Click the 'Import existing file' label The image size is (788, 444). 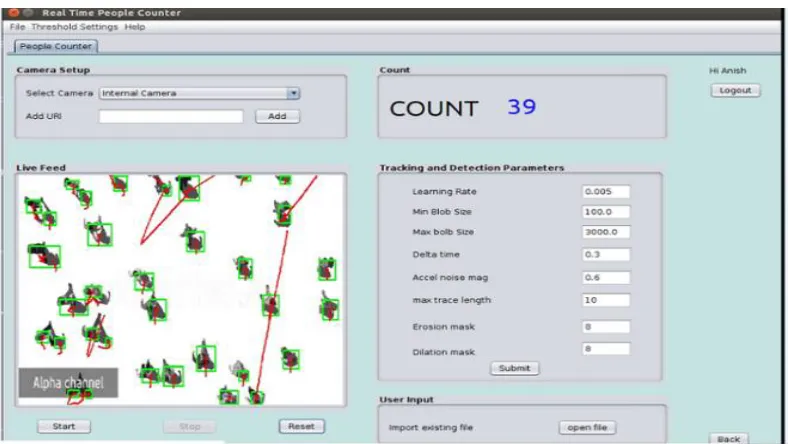pos(431,427)
